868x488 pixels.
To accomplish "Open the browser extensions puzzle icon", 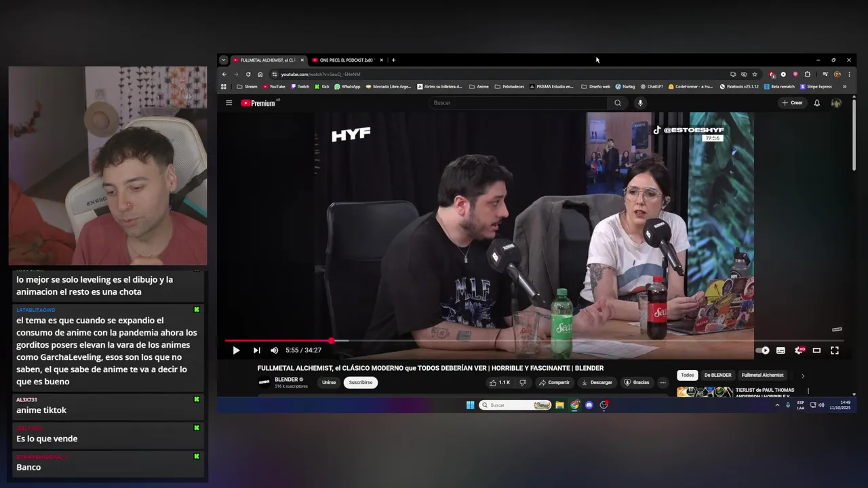I will point(808,74).
